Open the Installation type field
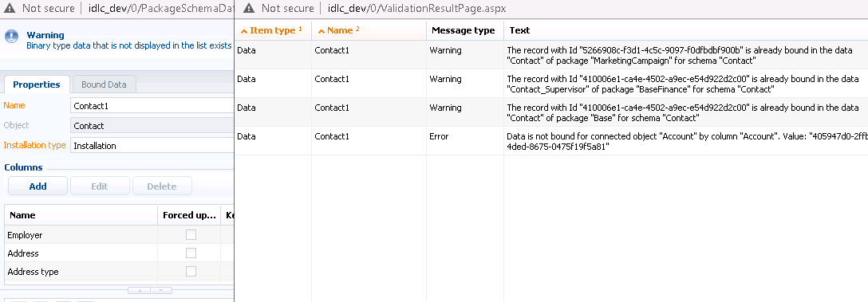Image resolution: width=868 pixels, height=302 pixels. tap(152, 146)
